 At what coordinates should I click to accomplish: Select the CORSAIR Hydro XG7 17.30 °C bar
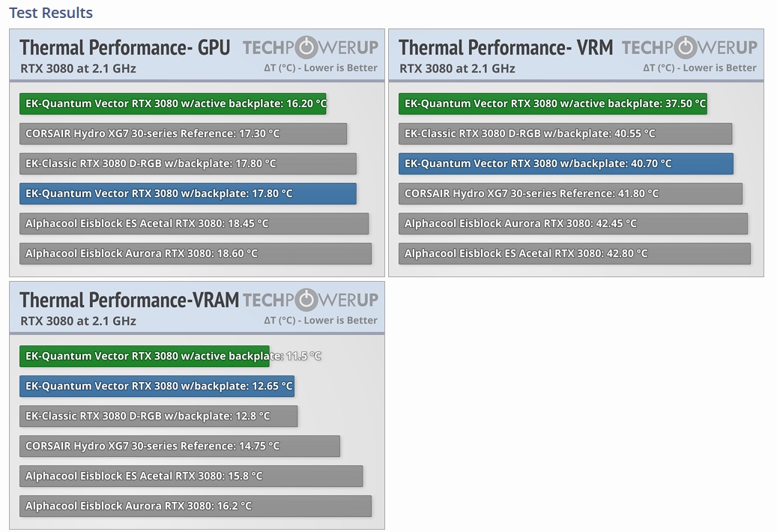[183, 134]
